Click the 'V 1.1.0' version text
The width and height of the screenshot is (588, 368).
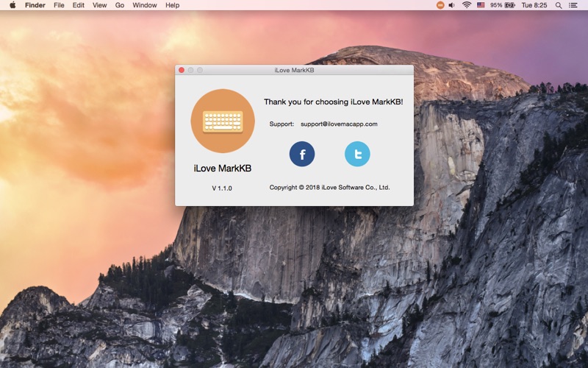coord(222,188)
